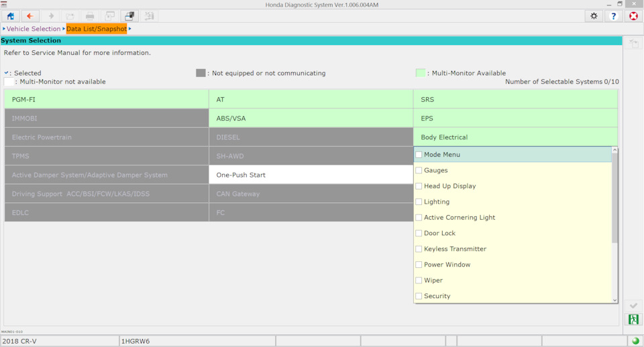Click the Home toolbar icon
Screen dimensions: 644x347
(10, 16)
